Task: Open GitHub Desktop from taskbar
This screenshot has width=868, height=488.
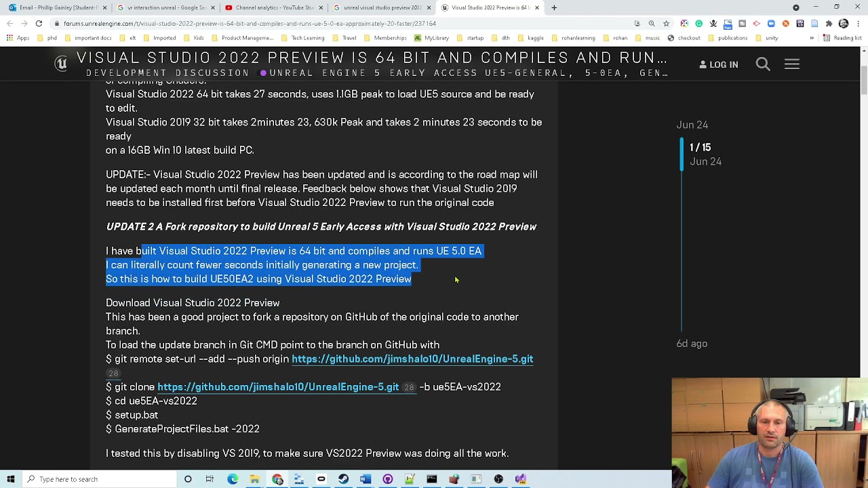Action: [x=388, y=479]
